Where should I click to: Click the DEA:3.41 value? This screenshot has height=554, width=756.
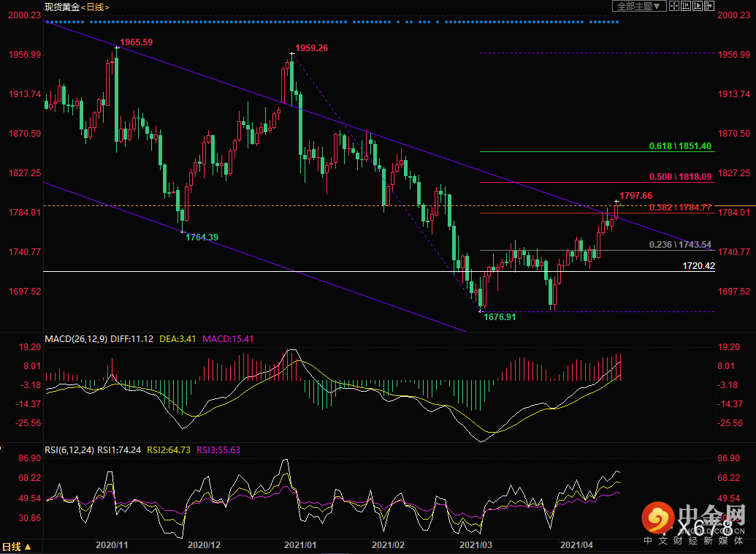tap(178, 339)
